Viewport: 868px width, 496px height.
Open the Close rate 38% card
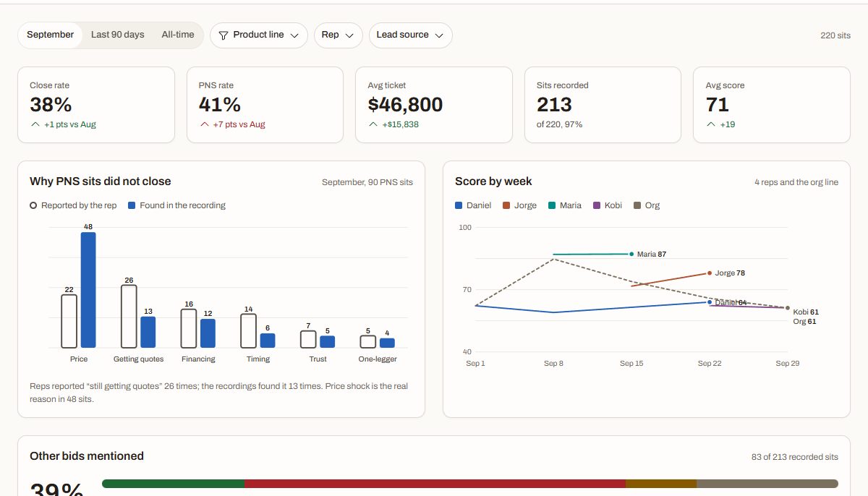96,105
